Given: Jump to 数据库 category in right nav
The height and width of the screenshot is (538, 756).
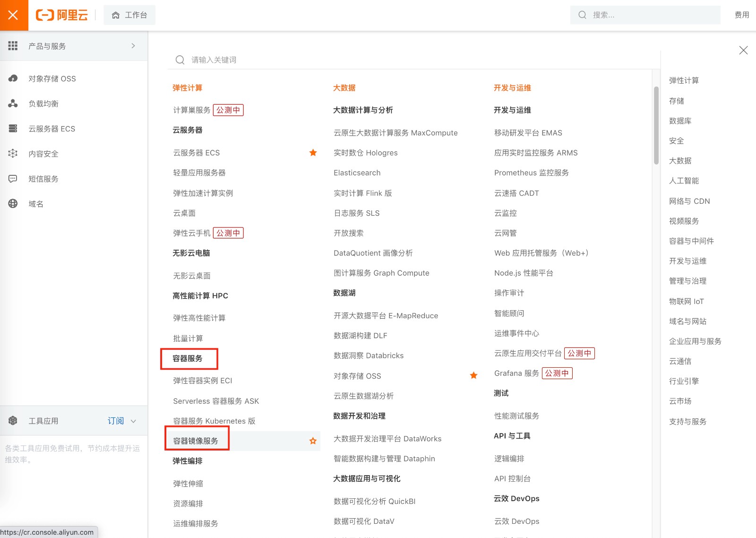Looking at the screenshot, I should (680, 121).
